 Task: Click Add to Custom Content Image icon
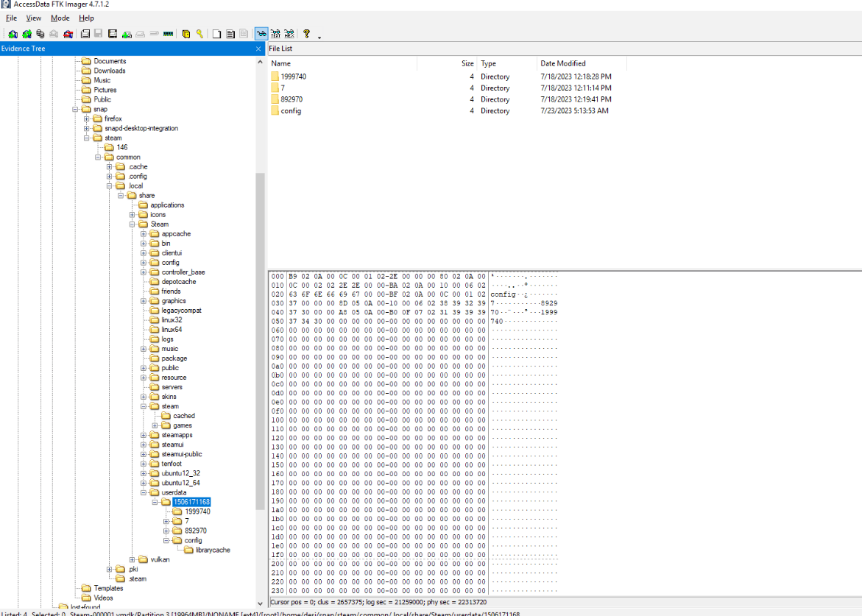coord(127,34)
